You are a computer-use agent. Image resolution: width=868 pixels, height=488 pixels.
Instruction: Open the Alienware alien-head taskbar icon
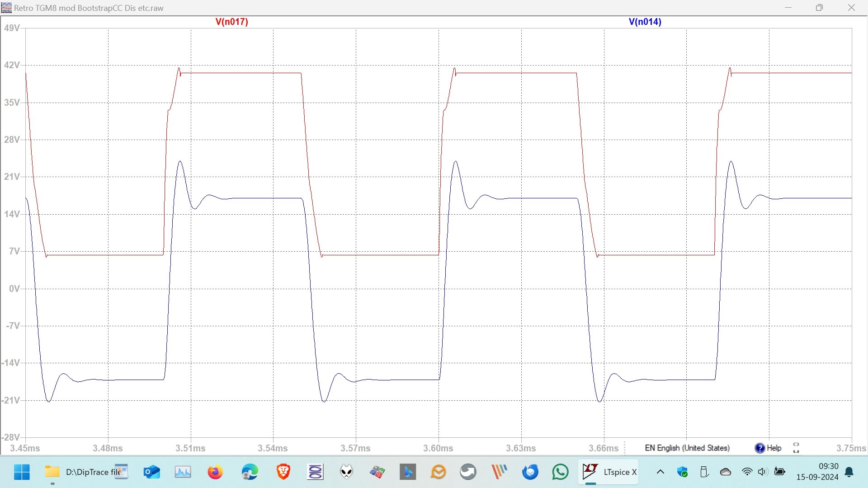pyautogui.click(x=347, y=472)
